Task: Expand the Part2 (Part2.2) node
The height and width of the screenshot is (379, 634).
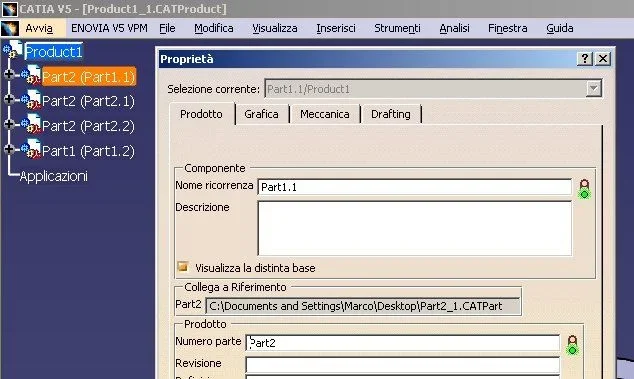Action: [8, 124]
